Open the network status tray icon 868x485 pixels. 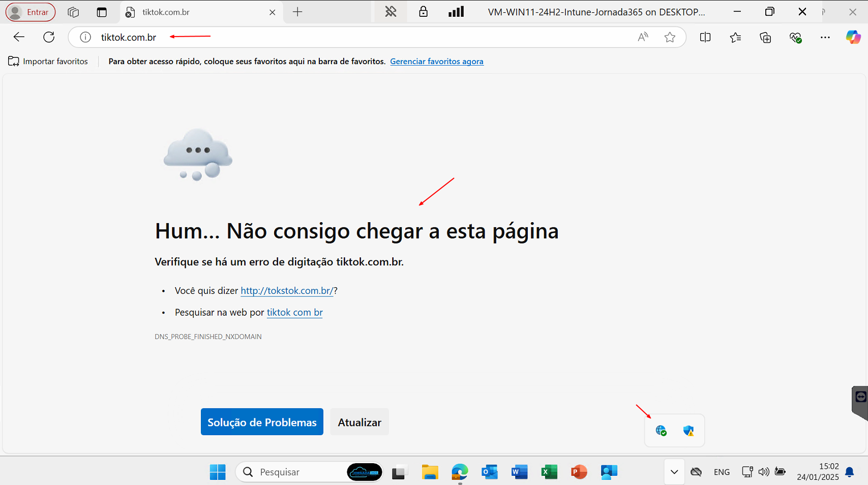pyautogui.click(x=747, y=472)
